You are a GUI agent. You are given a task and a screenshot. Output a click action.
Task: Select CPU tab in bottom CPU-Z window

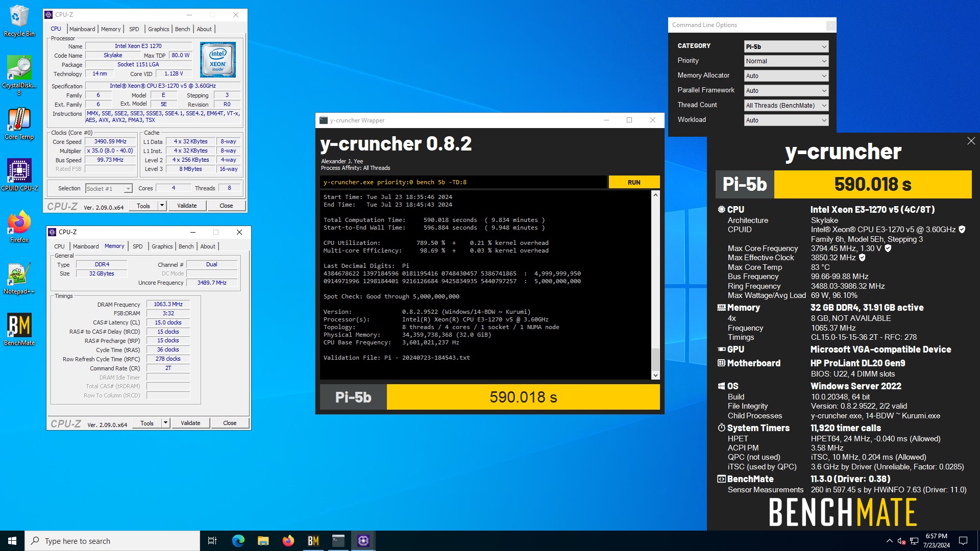tap(60, 246)
